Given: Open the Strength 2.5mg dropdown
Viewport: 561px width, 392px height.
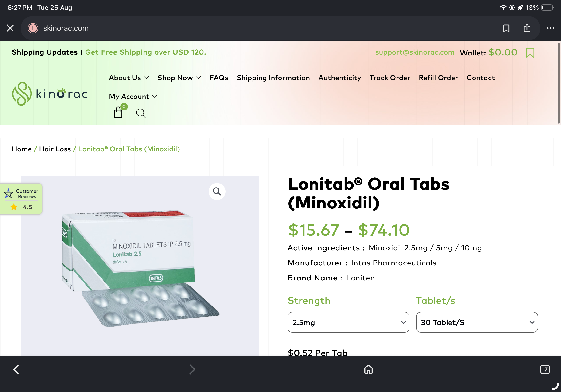Looking at the screenshot, I should 348,322.
